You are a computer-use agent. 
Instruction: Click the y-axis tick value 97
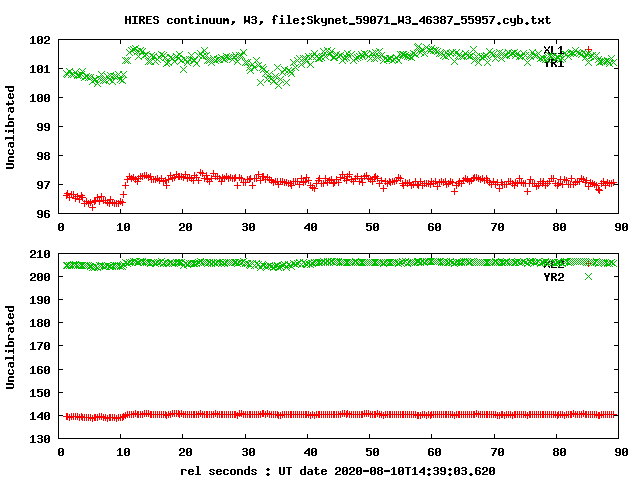click(x=43, y=185)
